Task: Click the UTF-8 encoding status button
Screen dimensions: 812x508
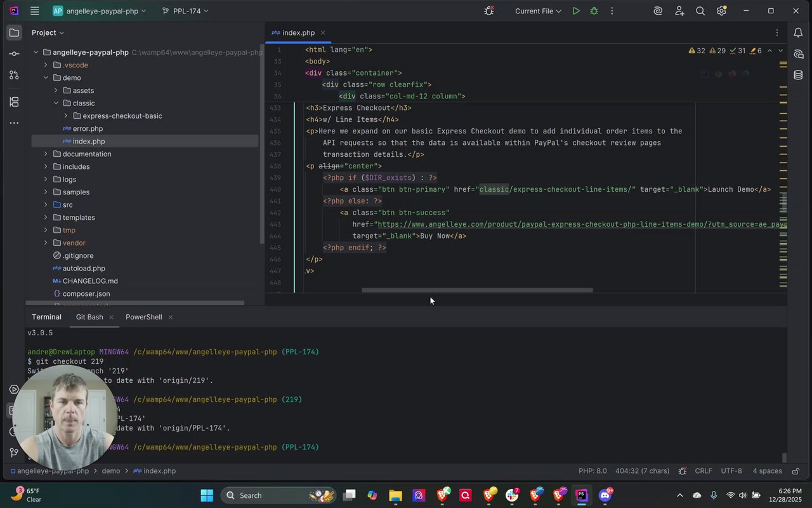Action: pyautogui.click(x=731, y=471)
